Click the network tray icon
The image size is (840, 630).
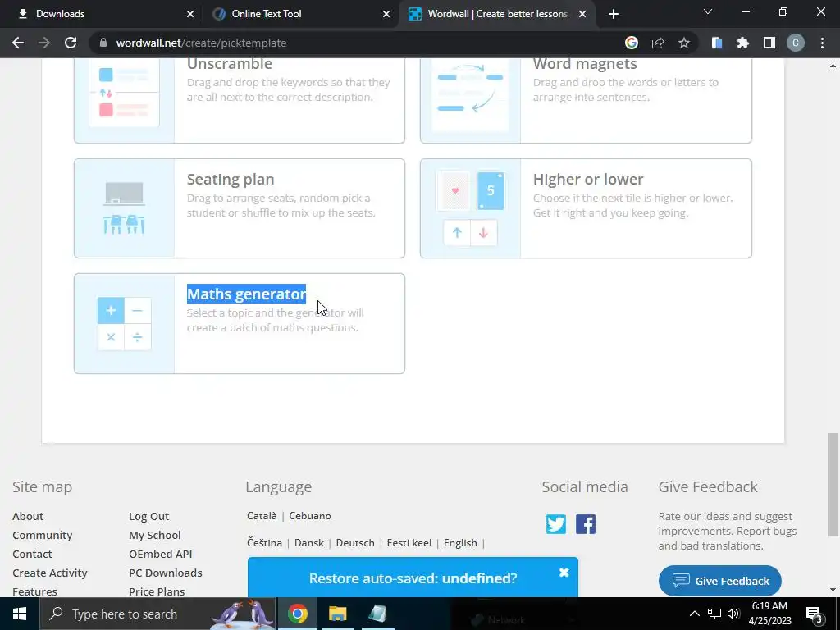(x=714, y=614)
